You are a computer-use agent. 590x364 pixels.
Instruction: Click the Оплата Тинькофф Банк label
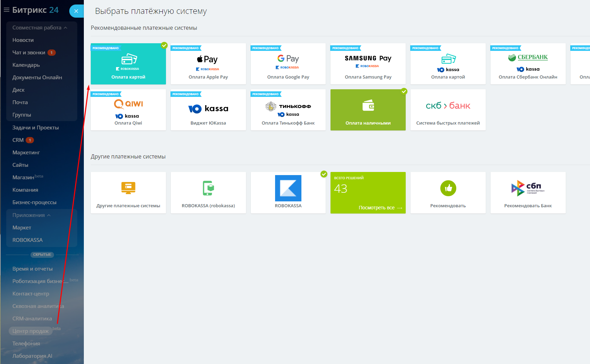click(288, 123)
